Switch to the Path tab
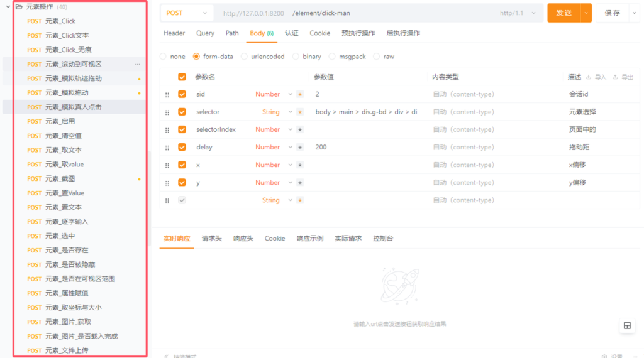 [x=232, y=33]
